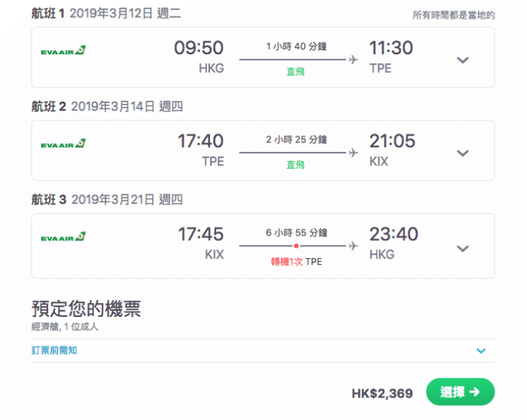
Task: Expand flight 3 KIX to HKG details
Action: click(463, 249)
